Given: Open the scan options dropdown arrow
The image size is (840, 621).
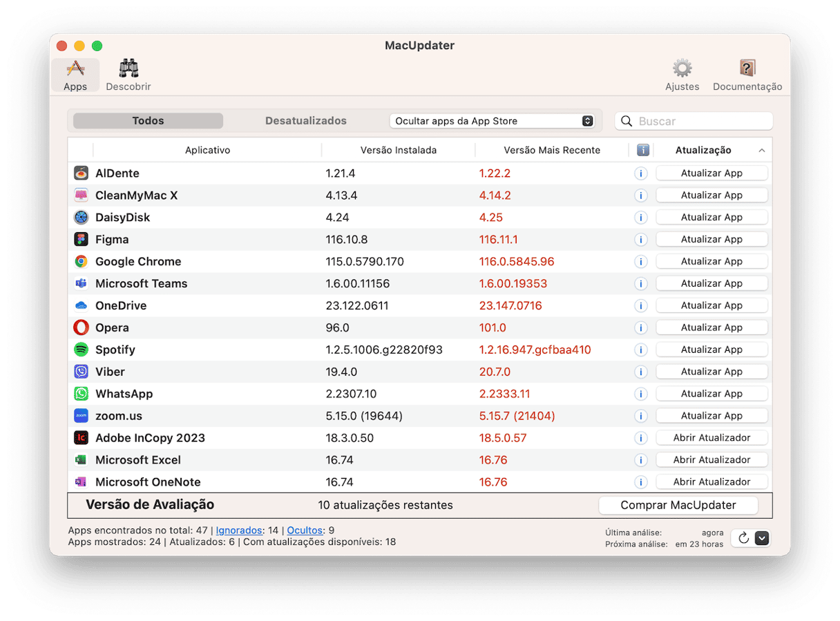Looking at the screenshot, I should (x=762, y=538).
